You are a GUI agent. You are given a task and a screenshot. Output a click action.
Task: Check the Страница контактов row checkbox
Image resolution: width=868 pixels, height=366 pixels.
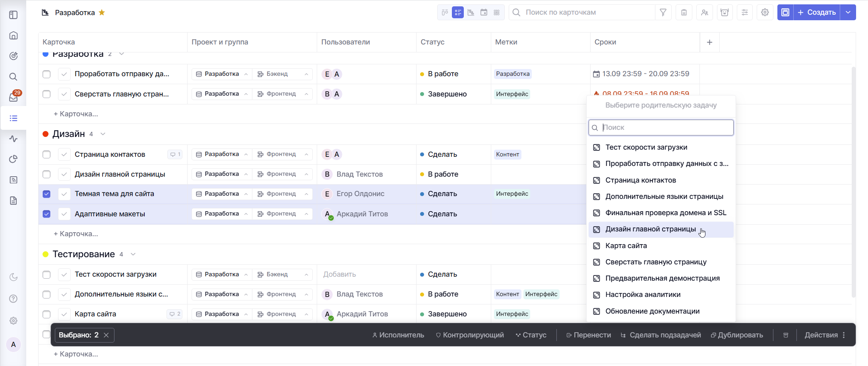(46, 154)
